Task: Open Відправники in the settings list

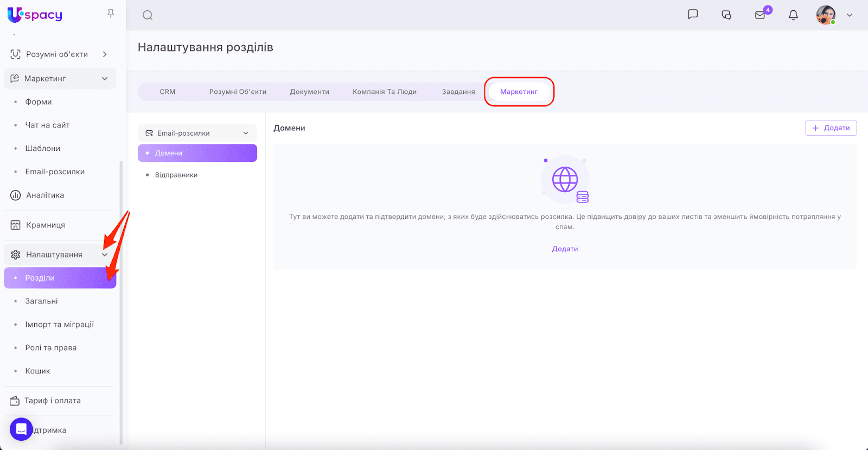Action: (x=176, y=175)
